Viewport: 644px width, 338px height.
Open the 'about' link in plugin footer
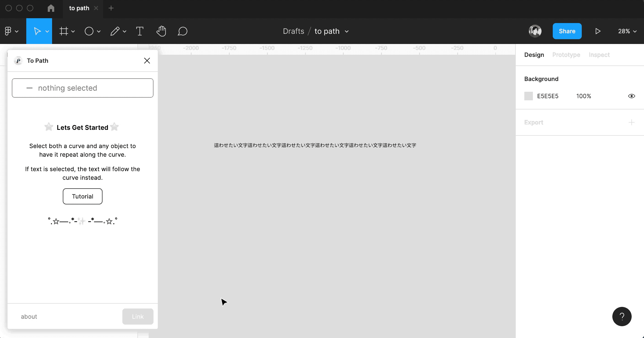click(x=28, y=317)
